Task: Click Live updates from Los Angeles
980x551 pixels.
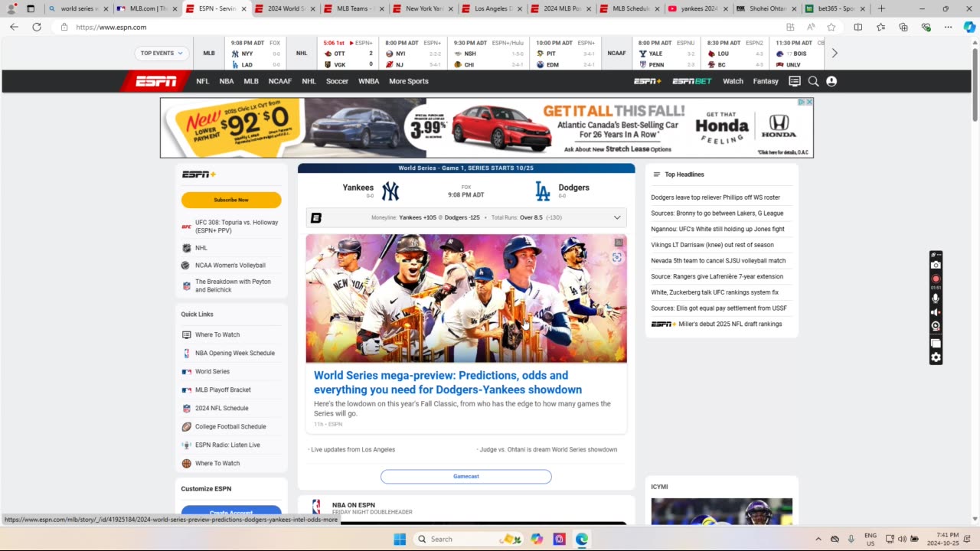Action: point(353,449)
